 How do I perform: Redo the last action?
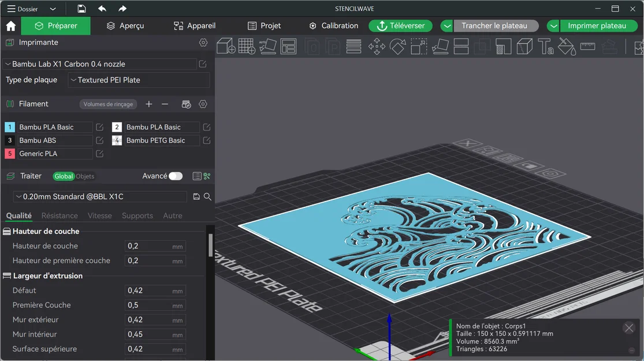coord(122,9)
